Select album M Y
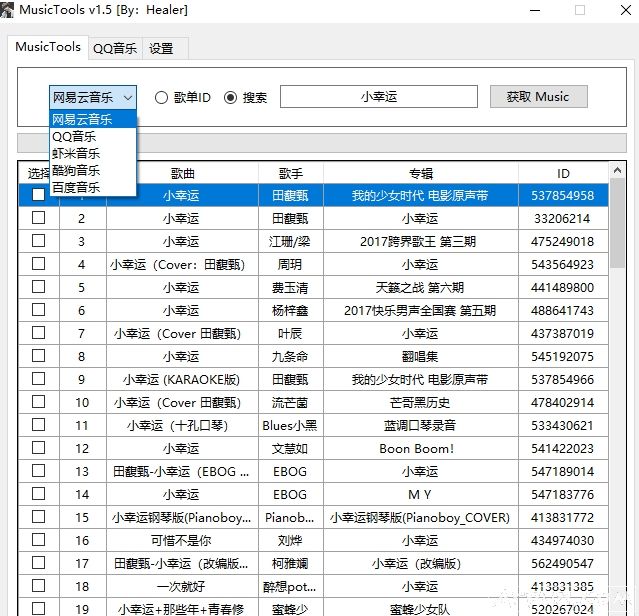 pyautogui.click(x=420, y=495)
